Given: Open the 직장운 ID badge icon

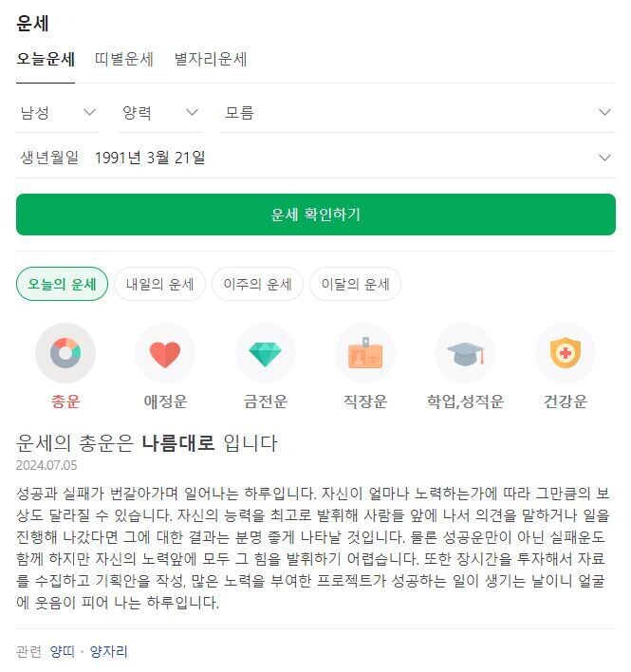Looking at the screenshot, I should click(x=365, y=353).
